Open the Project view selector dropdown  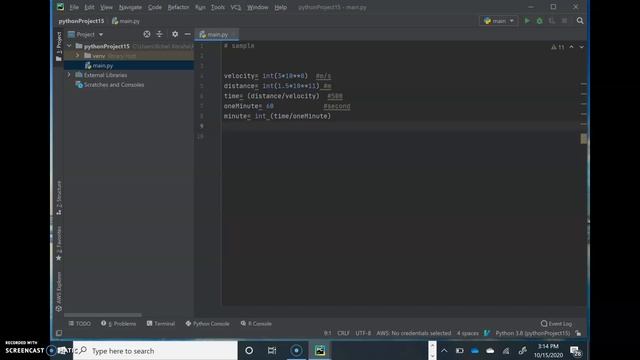click(x=86, y=34)
